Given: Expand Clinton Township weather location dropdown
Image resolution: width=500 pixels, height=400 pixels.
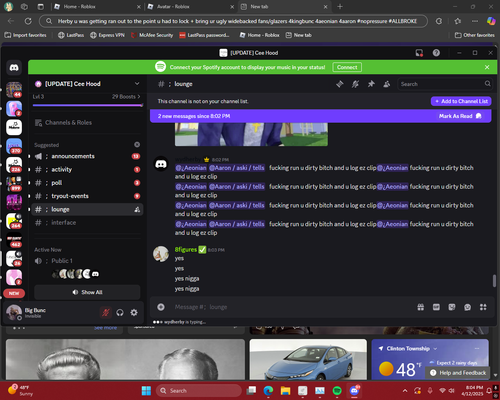Looking at the screenshot, I should point(435,349).
